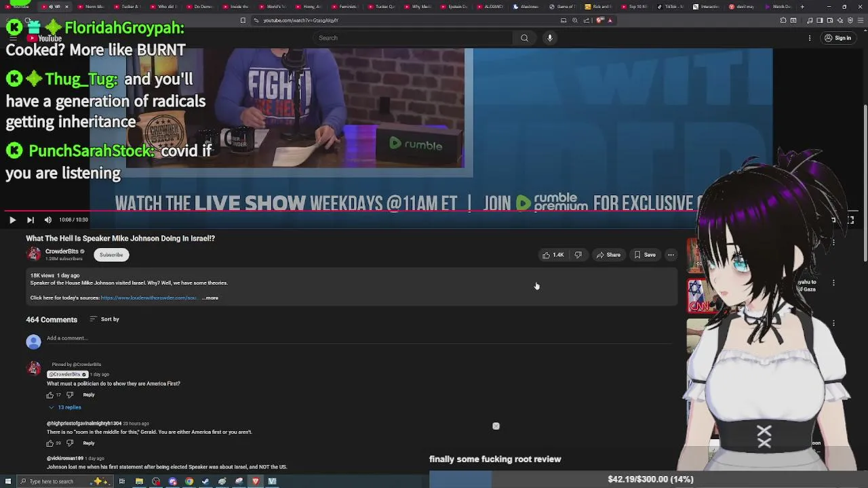Open the Brave Shields icon
This screenshot has height=488, width=868.
tap(599, 20)
